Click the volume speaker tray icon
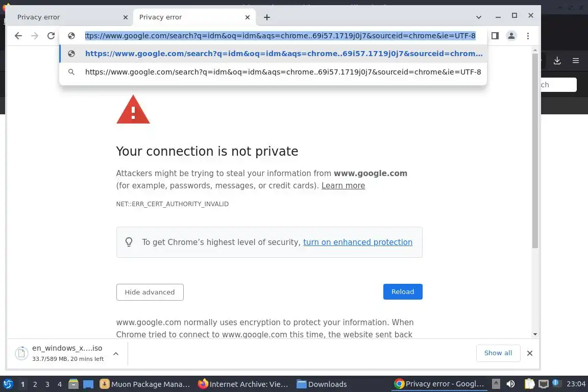 click(510, 384)
